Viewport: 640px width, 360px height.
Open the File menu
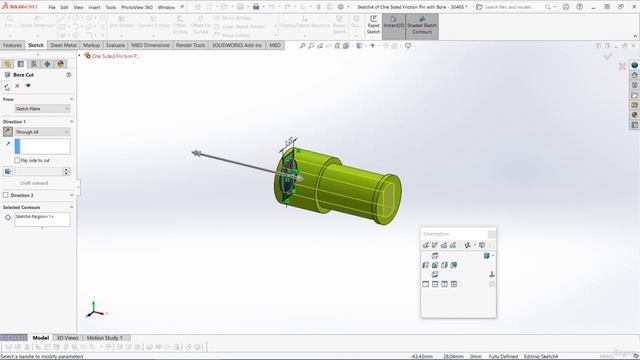(x=52, y=7)
